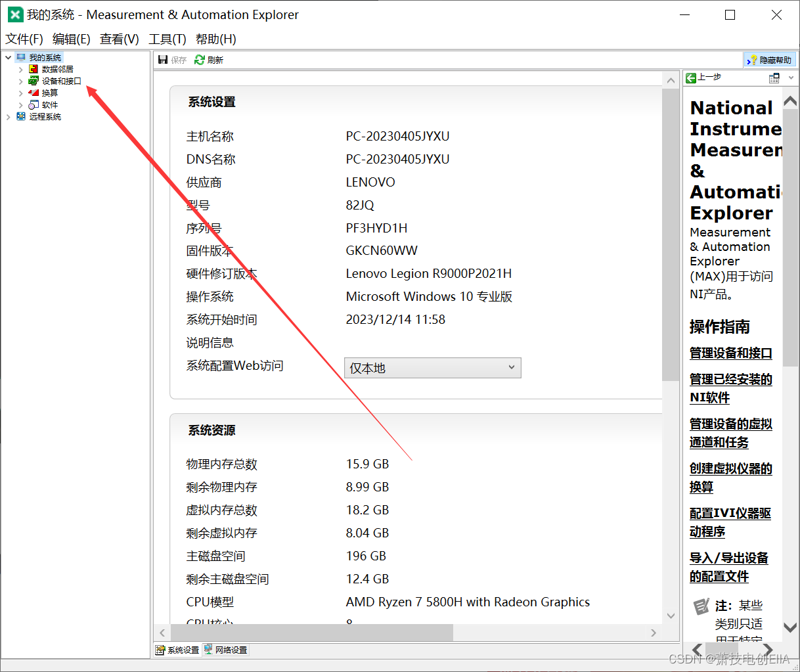Viewport: 800px width, 672px height.
Task: Click the main panel scroll-right arrow
Action: pos(653,633)
